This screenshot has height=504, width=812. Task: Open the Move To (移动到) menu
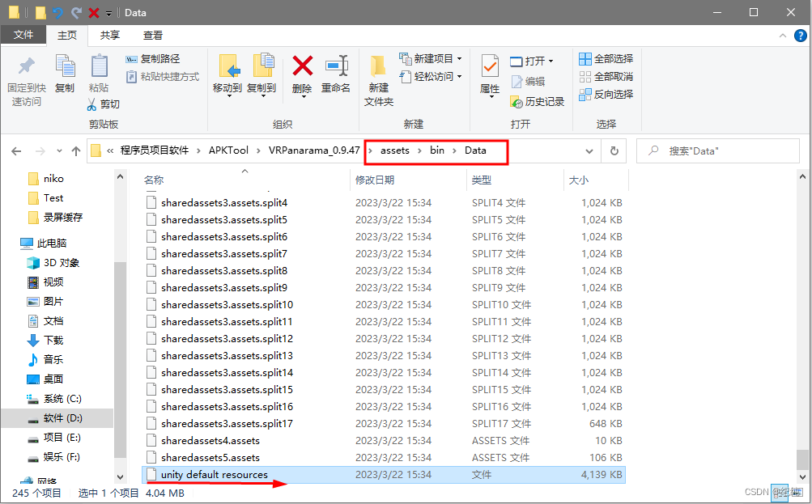point(227,75)
